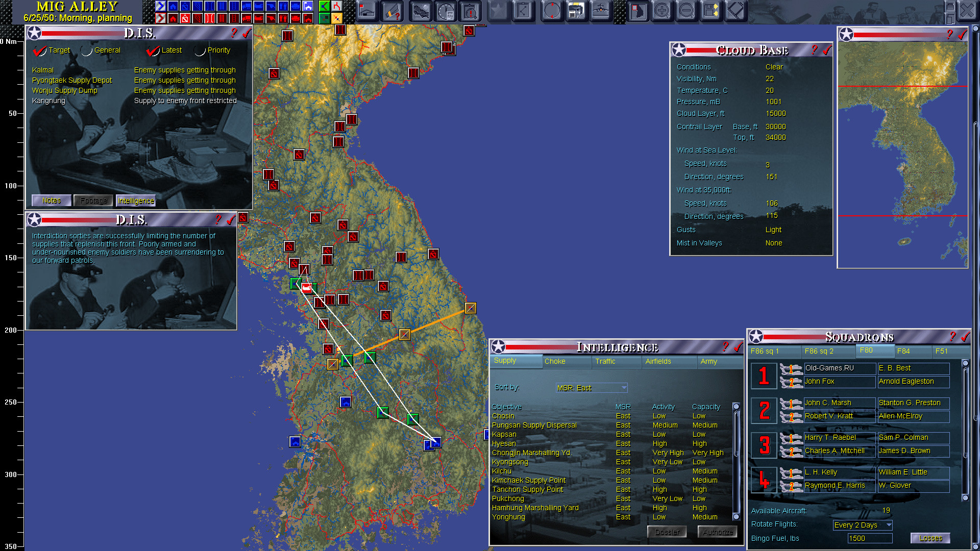Image resolution: width=980 pixels, height=551 pixels.
Task: Click the zoom in magnifier toolbar icon
Action: pos(662,11)
